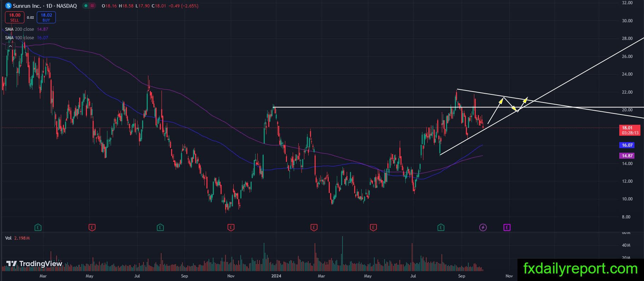Collapse the indicator legend with the chevron
644x281 pixels.
click(x=10, y=46)
